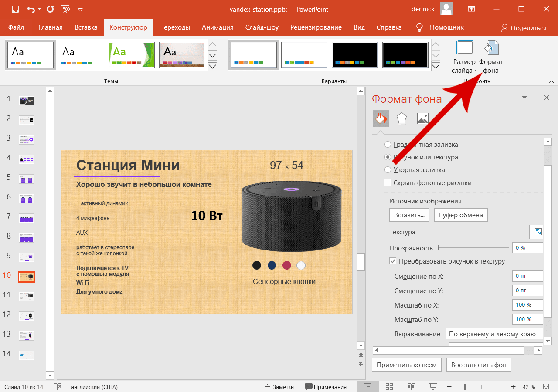
Task: Click the lightbulb Помощник icon
Action: coord(419,27)
